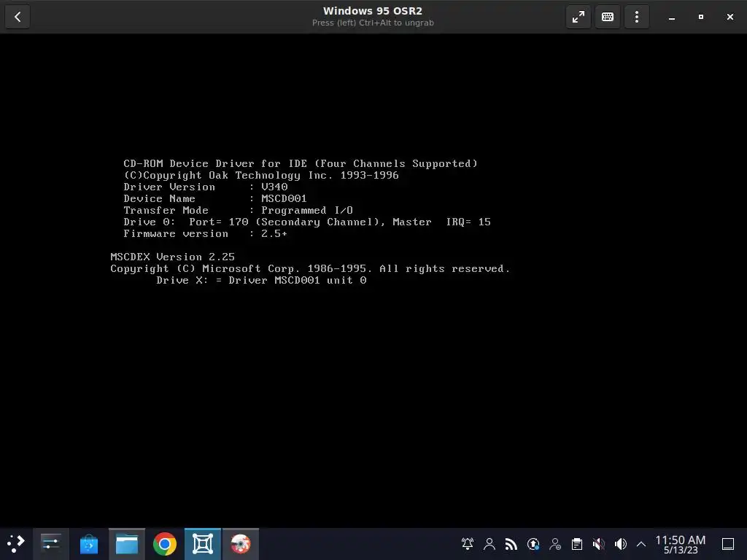Image resolution: width=747 pixels, height=560 pixels.
Task: Go back using the header back arrow
Action: click(x=18, y=17)
